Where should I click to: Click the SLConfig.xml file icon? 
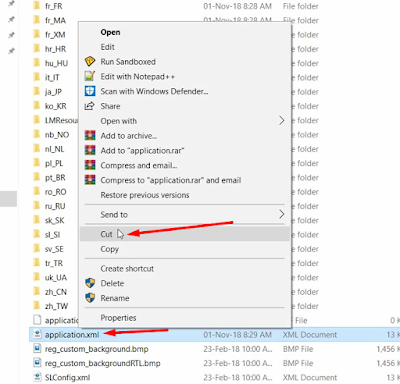click(x=37, y=377)
